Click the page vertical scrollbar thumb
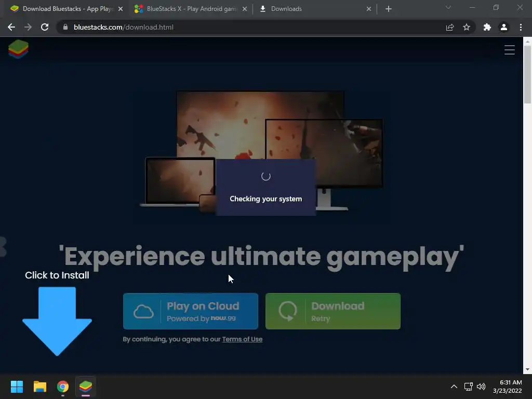The width and height of the screenshot is (532, 399). [x=527, y=74]
